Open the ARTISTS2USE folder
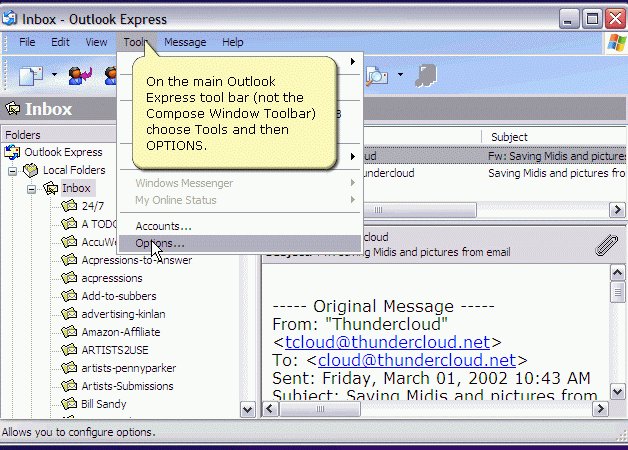The height and width of the screenshot is (450, 628). click(x=115, y=350)
